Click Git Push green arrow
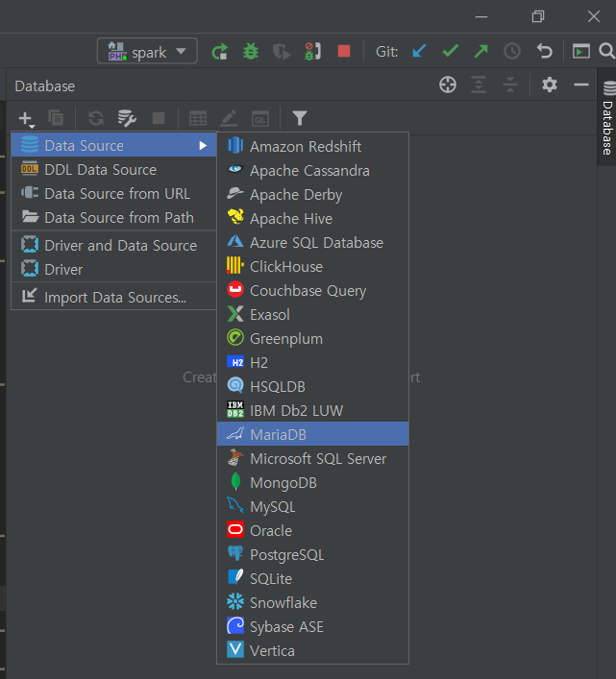Screen dimensions: 616x679 pos(480,51)
